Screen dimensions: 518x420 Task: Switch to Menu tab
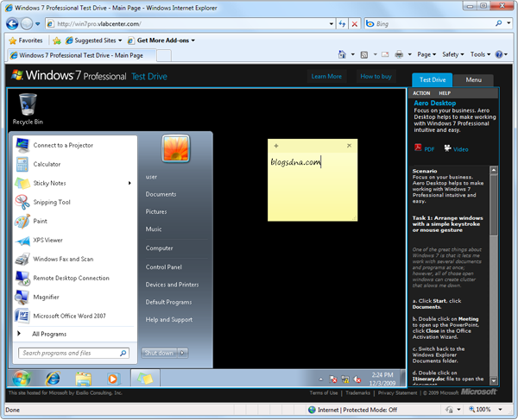point(473,80)
